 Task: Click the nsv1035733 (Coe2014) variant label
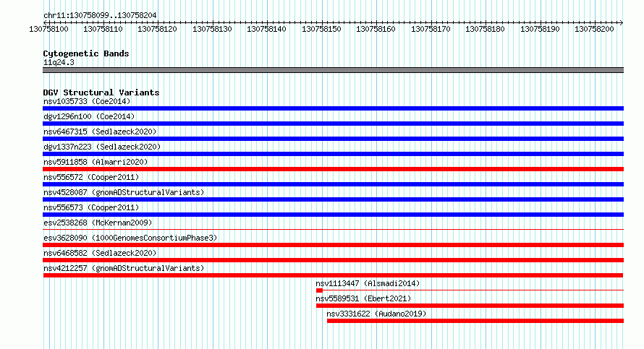87,101
